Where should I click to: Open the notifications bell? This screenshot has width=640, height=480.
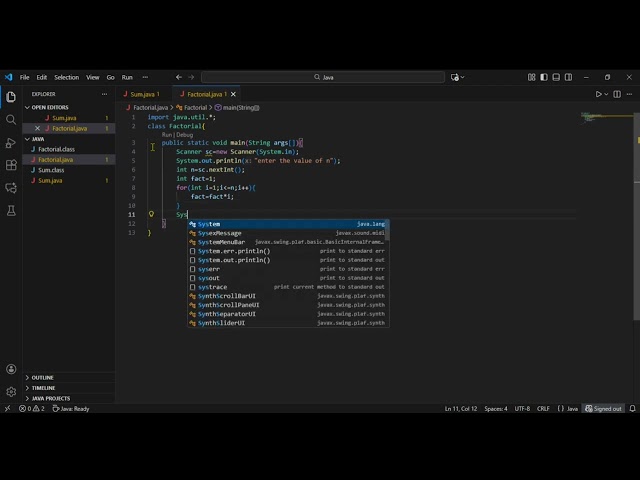pyautogui.click(x=632, y=409)
